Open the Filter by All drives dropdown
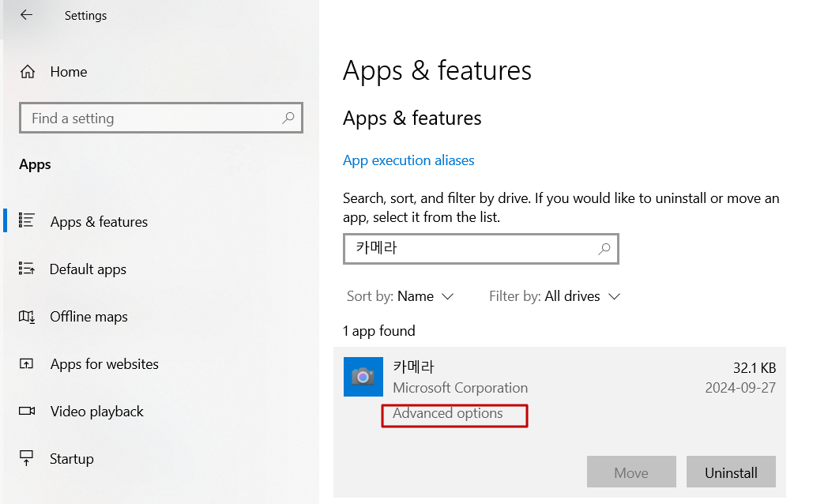The height and width of the screenshot is (504, 813). coord(555,296)
